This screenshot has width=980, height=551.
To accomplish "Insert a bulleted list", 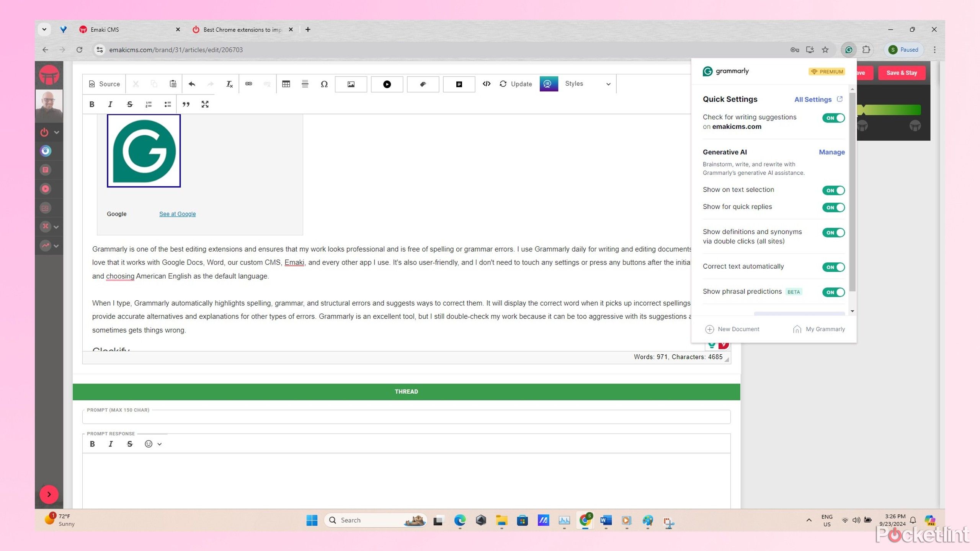I will [167, 104].
